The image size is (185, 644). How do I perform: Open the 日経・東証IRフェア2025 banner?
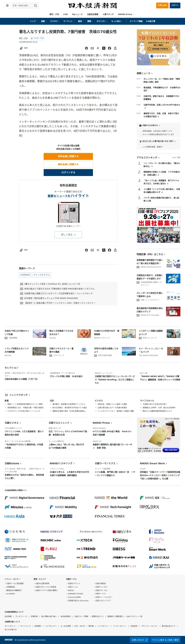(x=158, y=225)
